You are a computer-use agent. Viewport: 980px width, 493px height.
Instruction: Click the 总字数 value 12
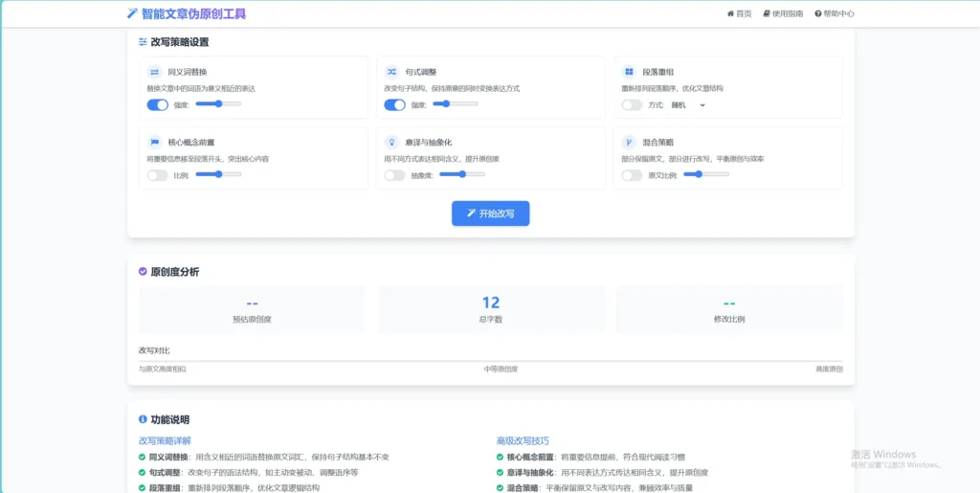tap(491, 303)
